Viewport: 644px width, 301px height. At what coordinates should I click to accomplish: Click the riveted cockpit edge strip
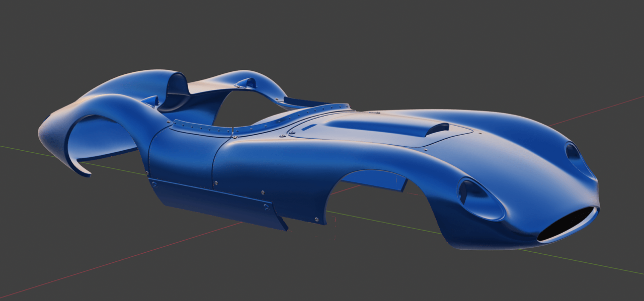click(x=201, y=128)
